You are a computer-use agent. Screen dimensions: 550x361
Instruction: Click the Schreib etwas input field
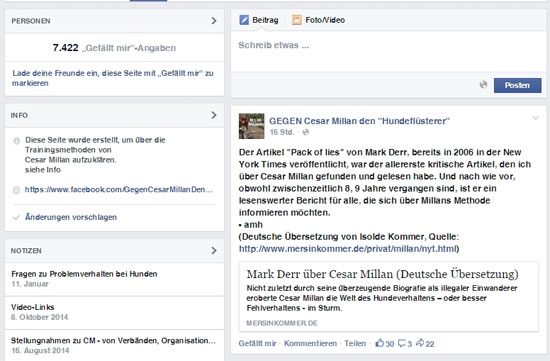point(389,51)
